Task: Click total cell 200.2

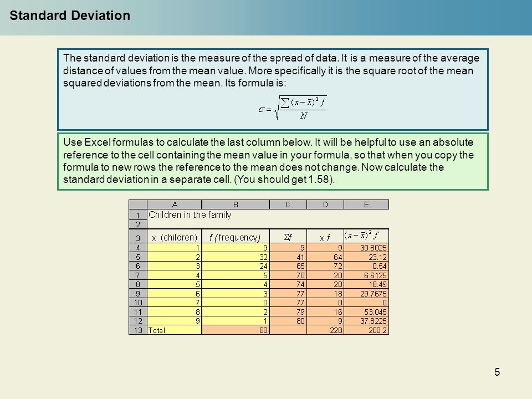Action: 366,330
